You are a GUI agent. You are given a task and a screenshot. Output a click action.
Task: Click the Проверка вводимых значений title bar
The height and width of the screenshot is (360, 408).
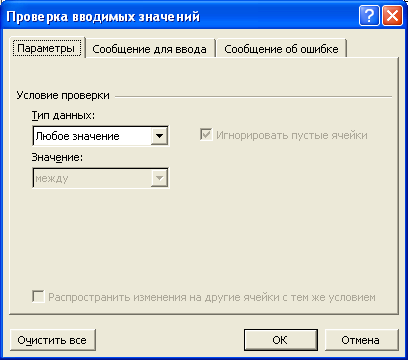click(180, 16)
